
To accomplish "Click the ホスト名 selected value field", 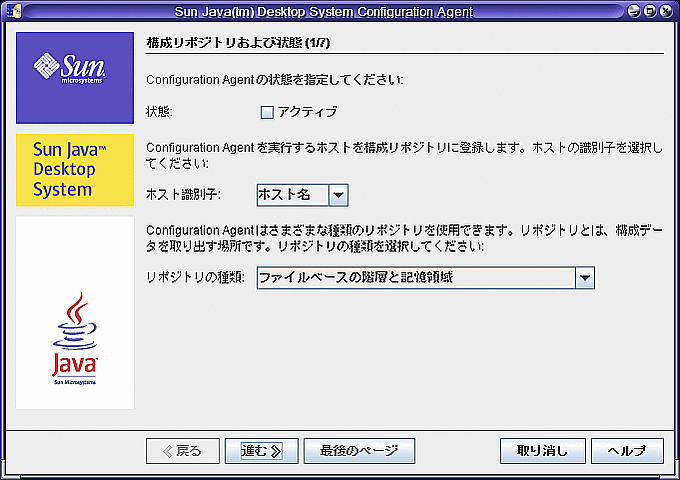I will click(x=293, y=195).
